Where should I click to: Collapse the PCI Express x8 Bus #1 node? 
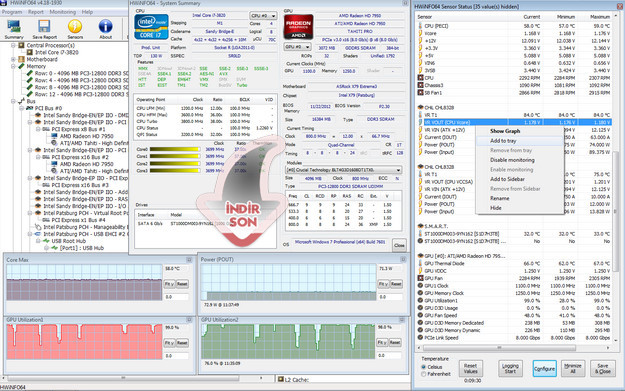(x=38, y=129)
